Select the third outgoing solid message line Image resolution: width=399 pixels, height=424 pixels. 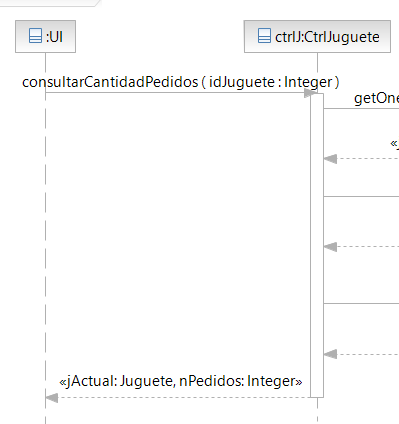[x=361, y=303]
